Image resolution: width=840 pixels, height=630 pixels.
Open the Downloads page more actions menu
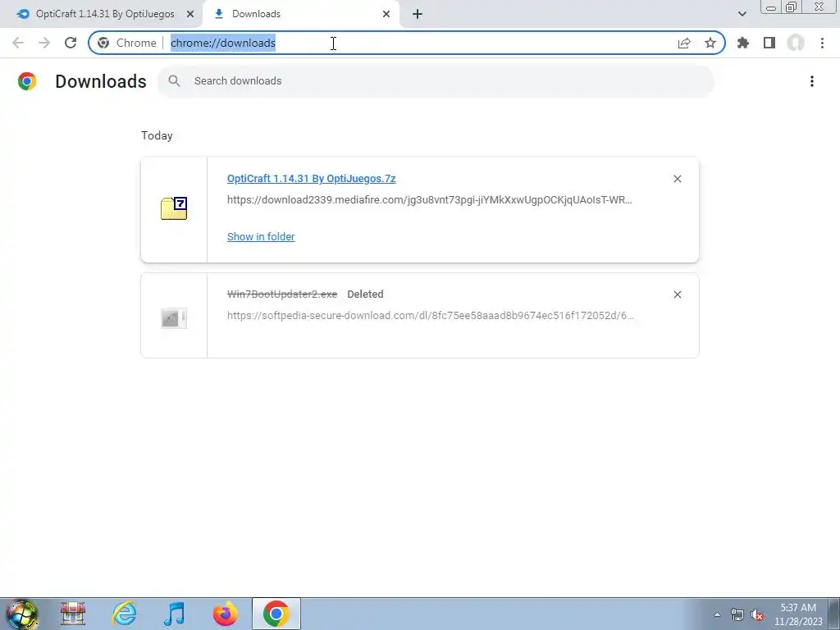point(812,81)
